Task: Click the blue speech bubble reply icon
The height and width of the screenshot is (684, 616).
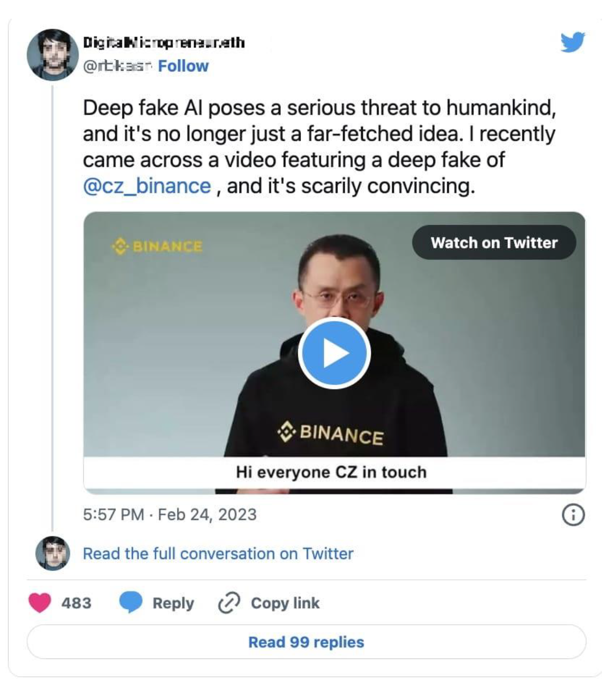Action: click(x=131, y=603)
